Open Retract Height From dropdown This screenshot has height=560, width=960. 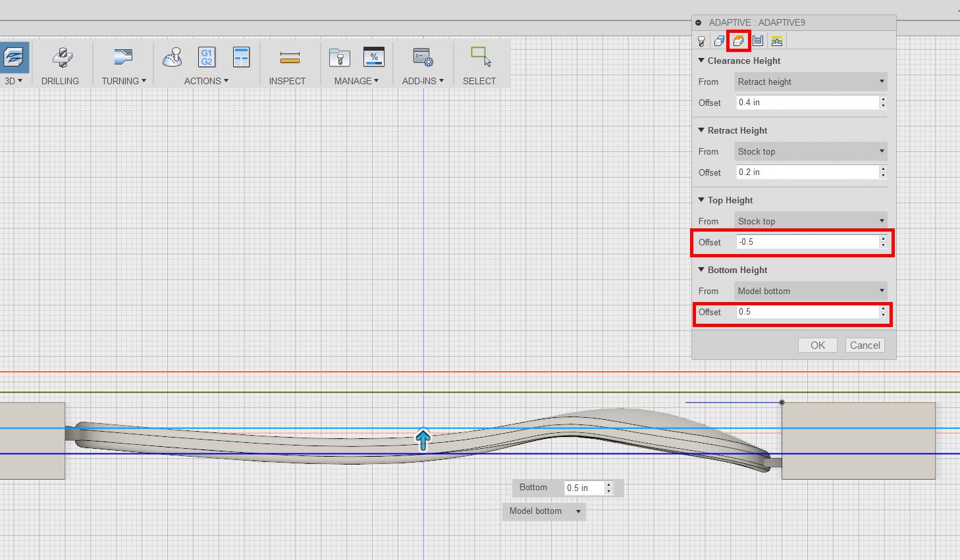point(810,151)
